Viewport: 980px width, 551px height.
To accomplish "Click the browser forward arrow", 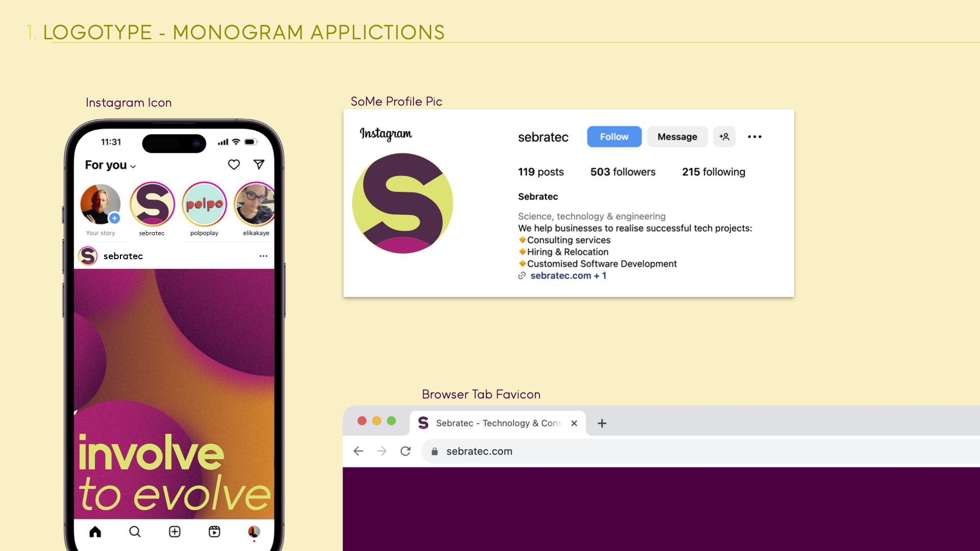I will click(382, 451).
